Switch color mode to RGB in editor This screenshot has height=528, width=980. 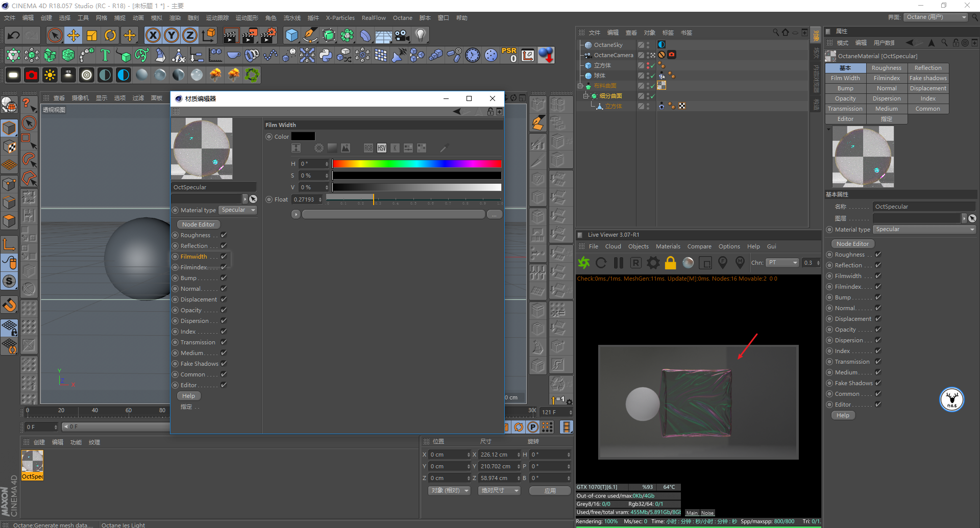click(x=369, y=148)
